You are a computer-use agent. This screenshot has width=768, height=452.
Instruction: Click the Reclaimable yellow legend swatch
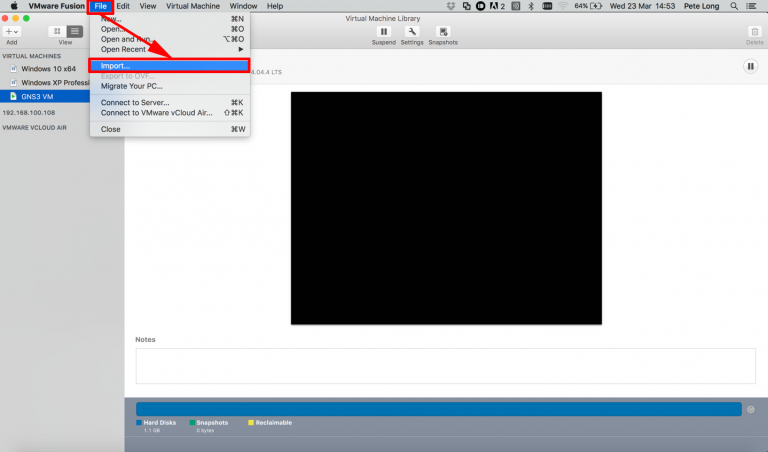click(251, 423)
